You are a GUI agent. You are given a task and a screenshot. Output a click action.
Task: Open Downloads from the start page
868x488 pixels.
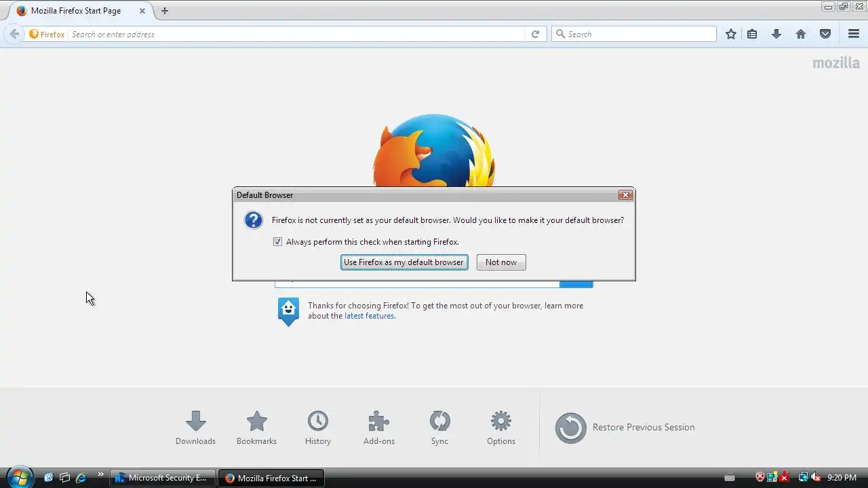[195, 428]
